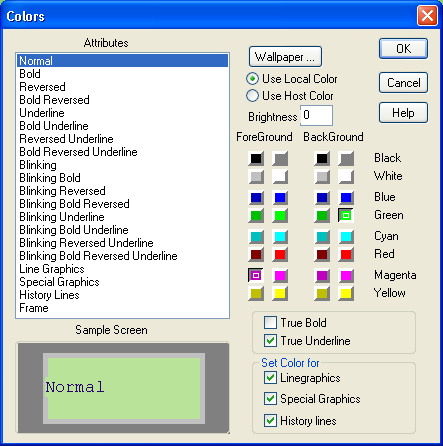Pick bright cyan background swatch

point(346,237)
